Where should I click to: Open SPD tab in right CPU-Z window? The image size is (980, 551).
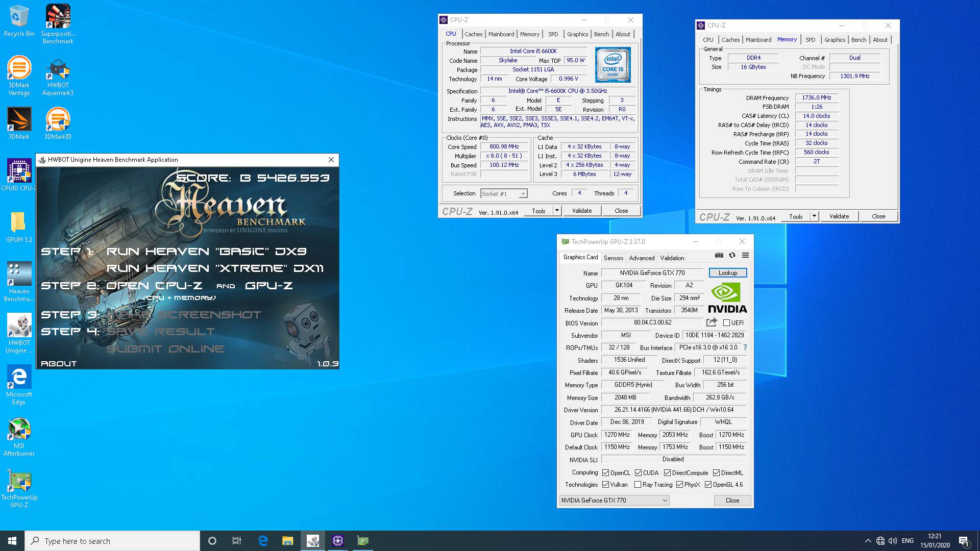point(810,40)
